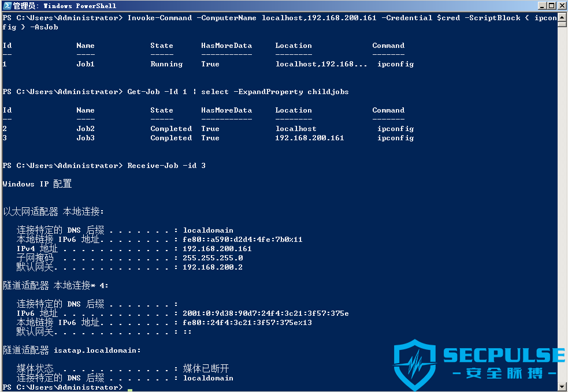Click the subnet mask value 255.255.255.0
The height and width of the screenshot is (392, 568).
tap(213, 257)
